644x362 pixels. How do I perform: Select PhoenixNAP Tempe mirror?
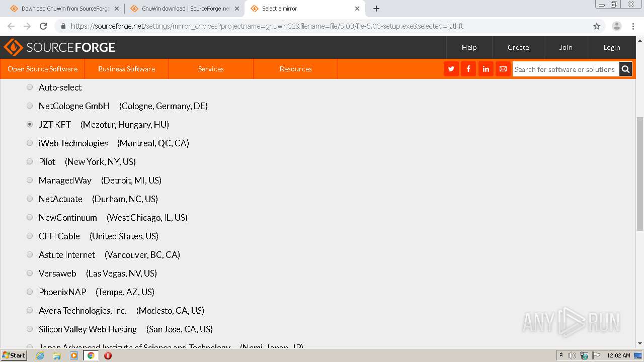(30, 292)
